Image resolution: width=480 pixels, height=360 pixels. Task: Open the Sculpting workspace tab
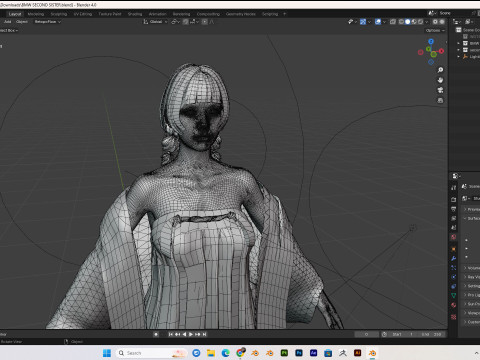pos(59,14)
